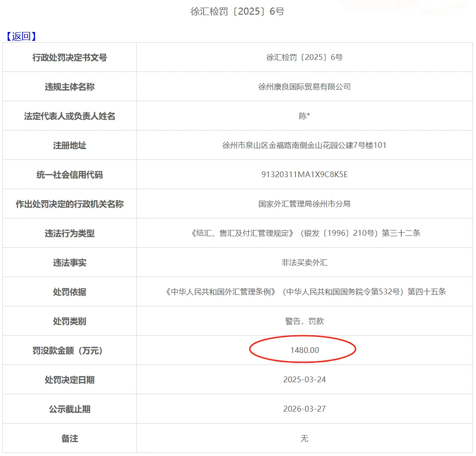Select the decision date 2025-03-24

304,379
